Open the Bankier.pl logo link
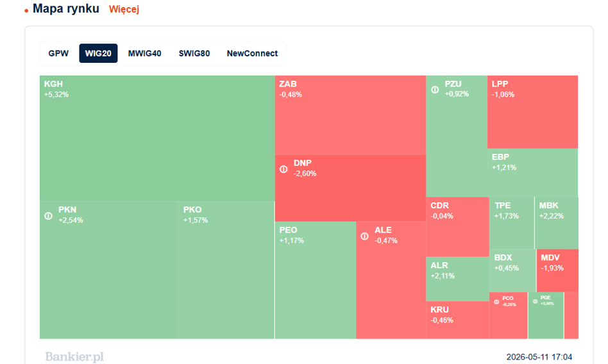 tap(74, 357)
